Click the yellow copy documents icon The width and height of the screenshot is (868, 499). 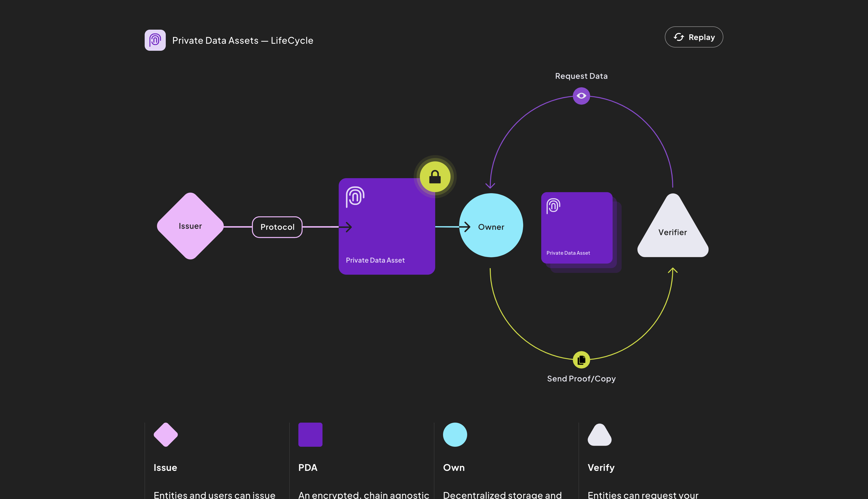[581, 360]
